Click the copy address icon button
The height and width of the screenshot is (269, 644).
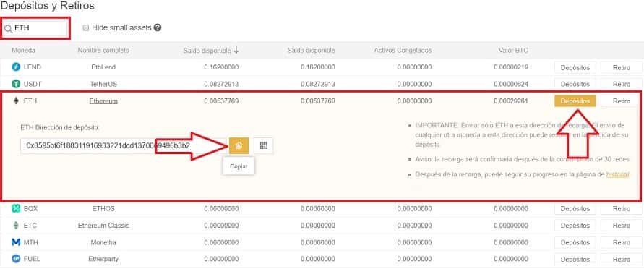click(x=239, y=145)
